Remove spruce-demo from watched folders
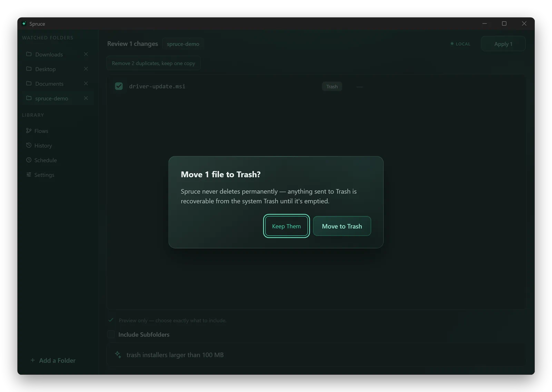Viewport: 552px width, 392px height. click(86, 98)
